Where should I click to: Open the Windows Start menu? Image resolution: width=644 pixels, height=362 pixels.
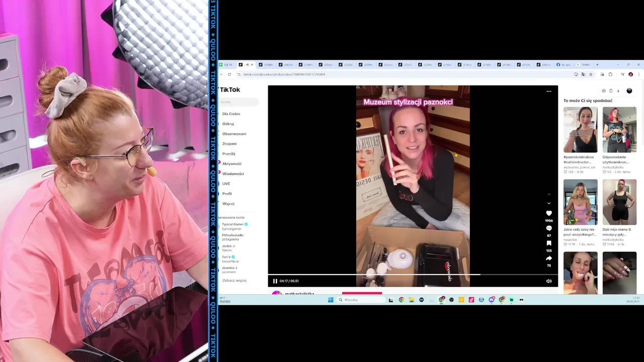(331, 300)
